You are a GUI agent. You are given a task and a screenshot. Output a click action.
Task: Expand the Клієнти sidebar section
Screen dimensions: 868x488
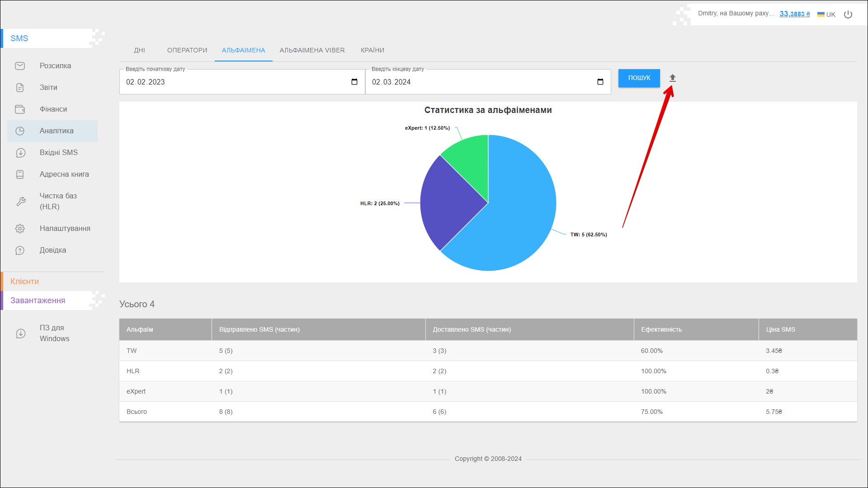[25, 282]
